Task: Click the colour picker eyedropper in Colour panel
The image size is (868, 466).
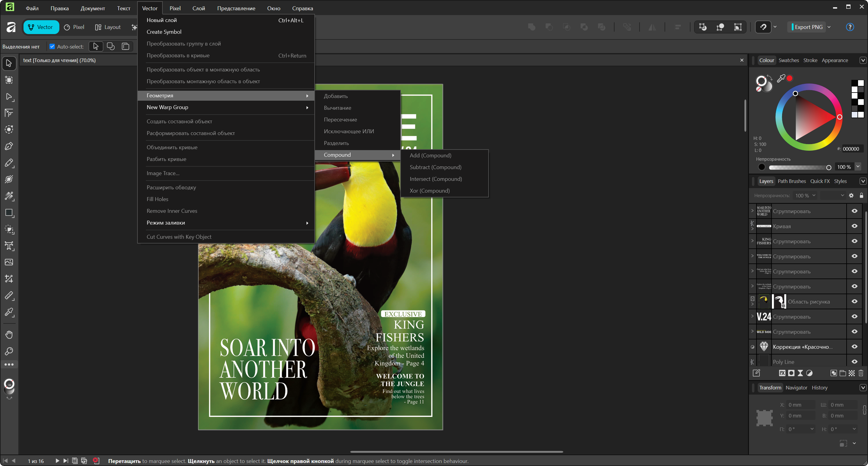Action: tap(781, 78)
